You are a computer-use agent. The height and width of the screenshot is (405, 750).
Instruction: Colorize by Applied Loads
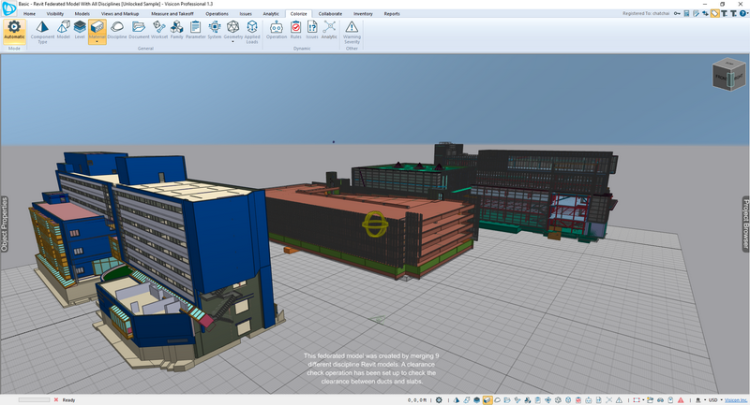(251, 30)
